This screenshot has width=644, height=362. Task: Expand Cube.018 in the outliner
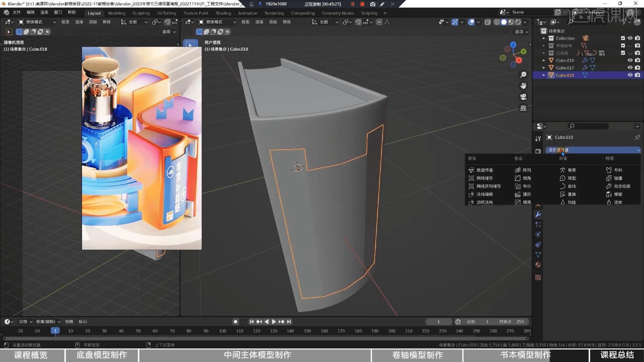coord(544,75)
